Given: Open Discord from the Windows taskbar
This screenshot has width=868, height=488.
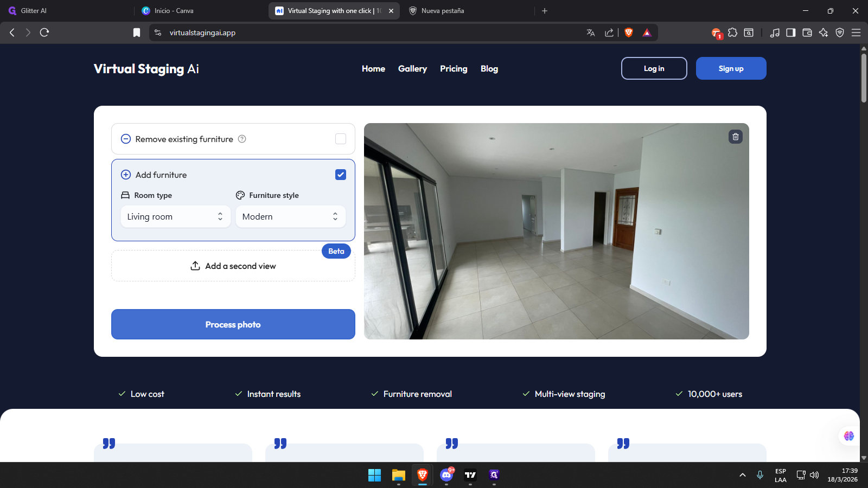Looking at the screenshot, I should tap(446, 475).
